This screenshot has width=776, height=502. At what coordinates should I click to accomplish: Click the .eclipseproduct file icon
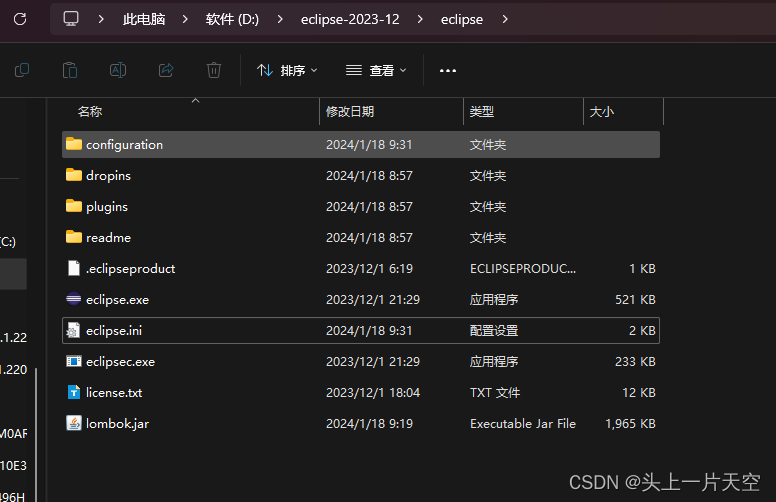(x=74, y=268)
